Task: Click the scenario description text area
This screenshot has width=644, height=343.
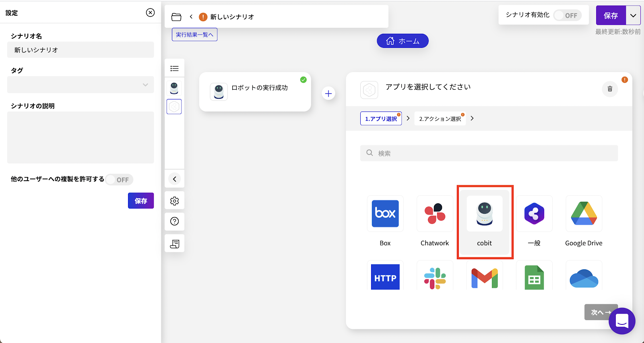Action: [80, 137]
